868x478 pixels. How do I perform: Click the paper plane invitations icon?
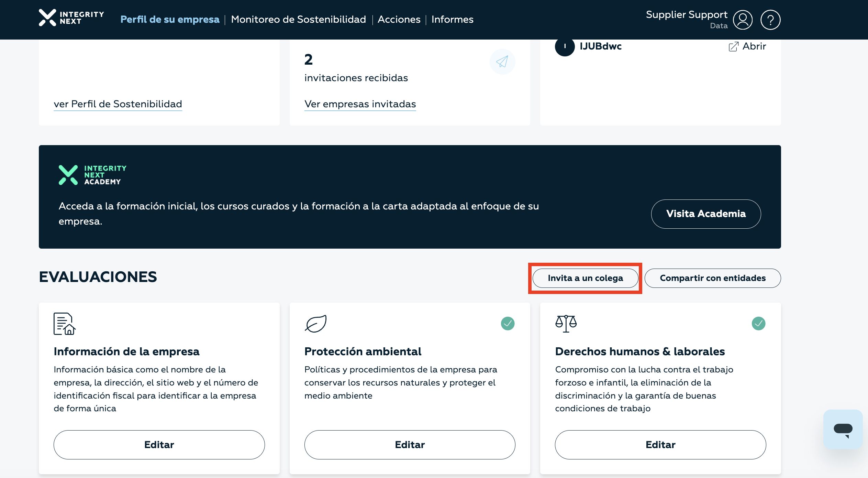(x=502, y=62)
